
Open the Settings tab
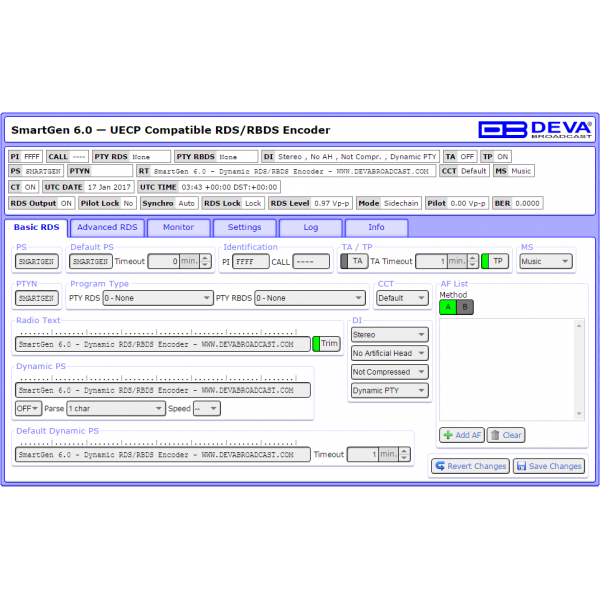tap(245, 227)
